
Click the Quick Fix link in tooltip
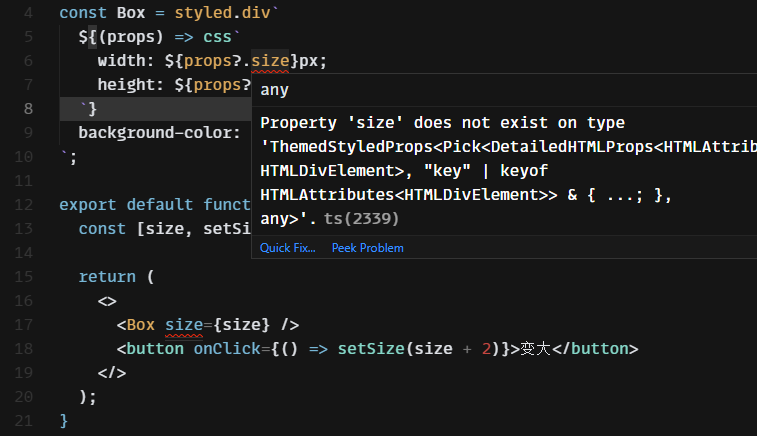pyautogui.click(x=287, y=247)
